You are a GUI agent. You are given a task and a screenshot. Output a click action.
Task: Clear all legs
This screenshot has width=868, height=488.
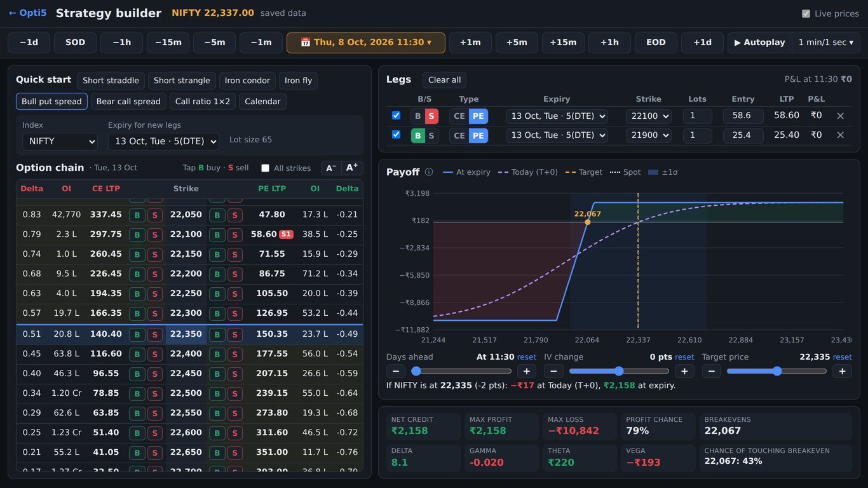point(444,80)
